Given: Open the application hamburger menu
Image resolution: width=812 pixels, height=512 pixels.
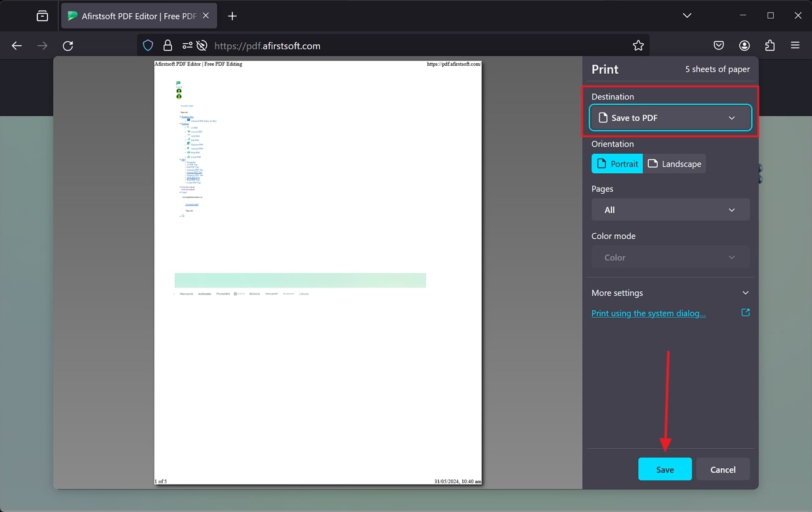Looking at the screenshot, I should (795, 46).
